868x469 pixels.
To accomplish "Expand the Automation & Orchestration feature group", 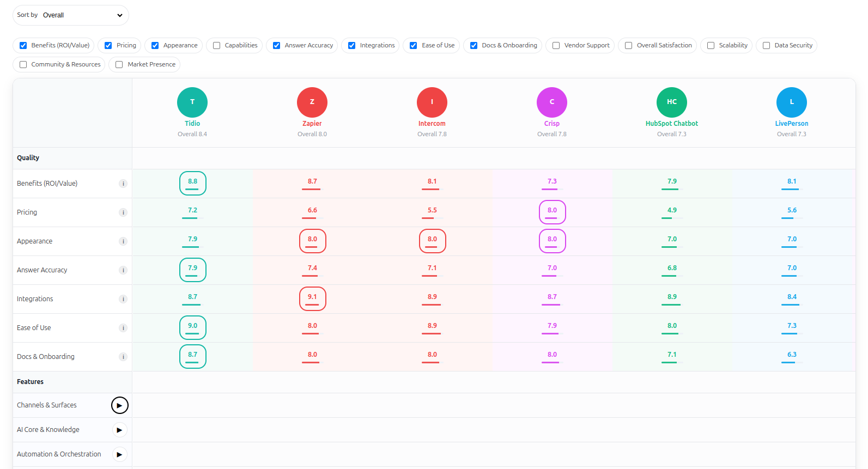I will (x=120, y=454).
